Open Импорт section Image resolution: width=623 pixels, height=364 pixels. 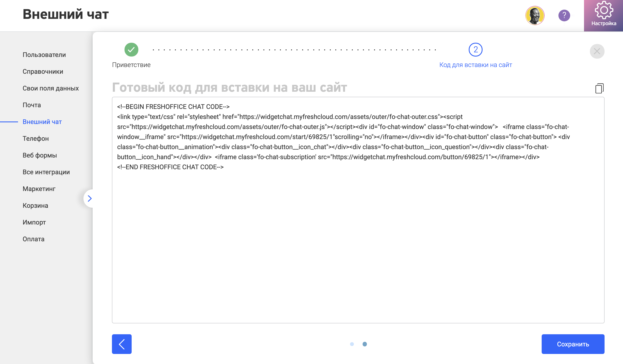coord(34,222)
